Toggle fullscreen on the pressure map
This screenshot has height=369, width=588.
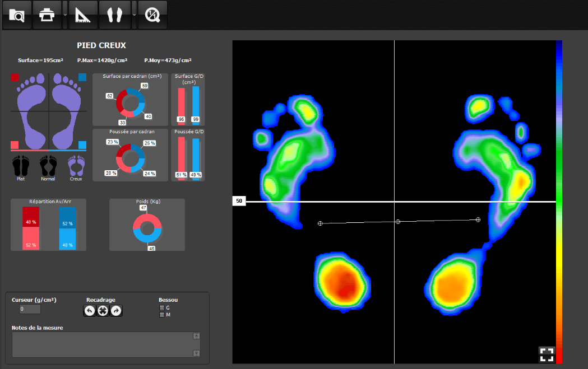click(x=546, y=354)
